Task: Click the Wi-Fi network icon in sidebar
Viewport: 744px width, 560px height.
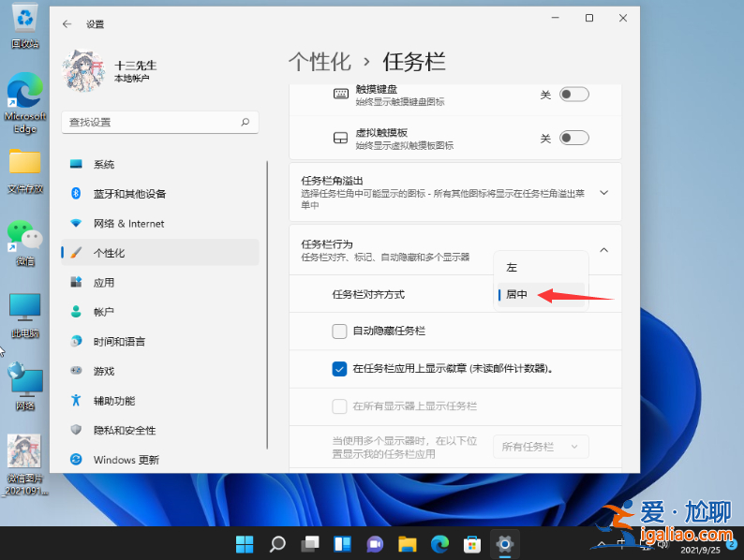Action: coord(76,222)
